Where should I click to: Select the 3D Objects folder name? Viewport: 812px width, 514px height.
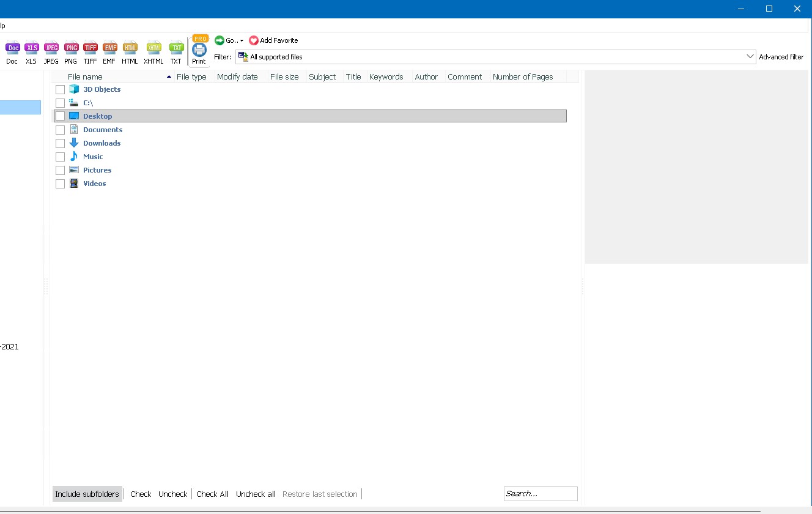click(102, 89)
